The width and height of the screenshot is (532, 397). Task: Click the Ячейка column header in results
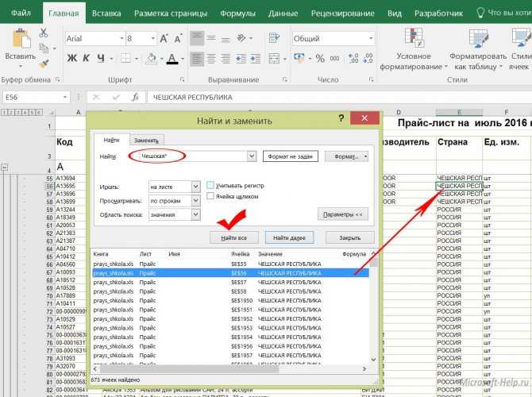pyautogui.click(x=240, y=254)
